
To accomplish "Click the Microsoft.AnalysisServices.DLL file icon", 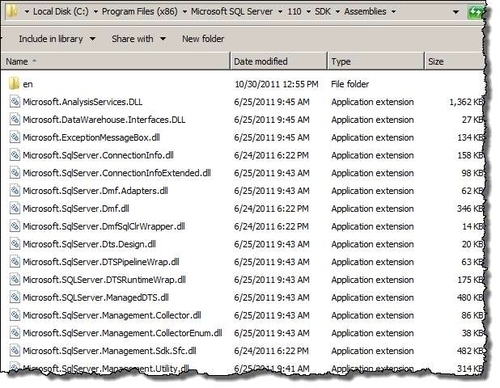I will pyautogui.click(x=14, y=102).
